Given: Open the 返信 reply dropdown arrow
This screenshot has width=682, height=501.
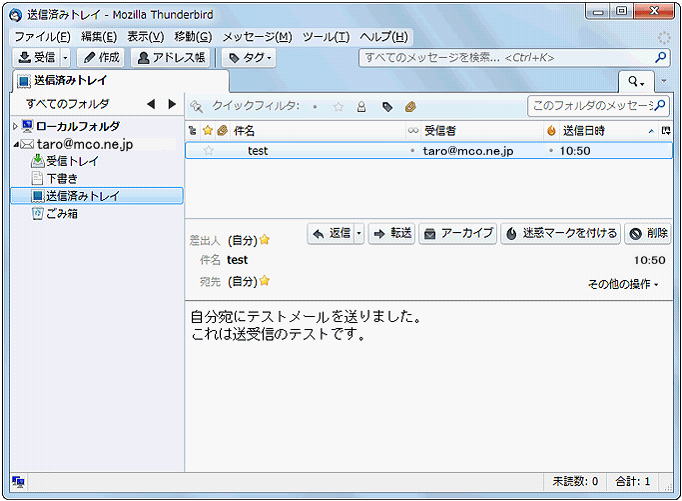Looking at the screenshot, I should [359, 234].
